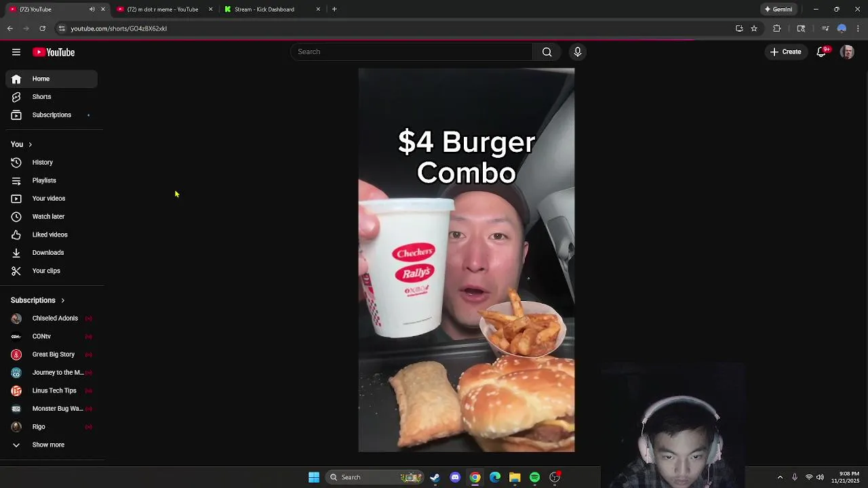The image size is (868, 488).
Task: Open Chrome profile avatar
Action: coord(842,28)
